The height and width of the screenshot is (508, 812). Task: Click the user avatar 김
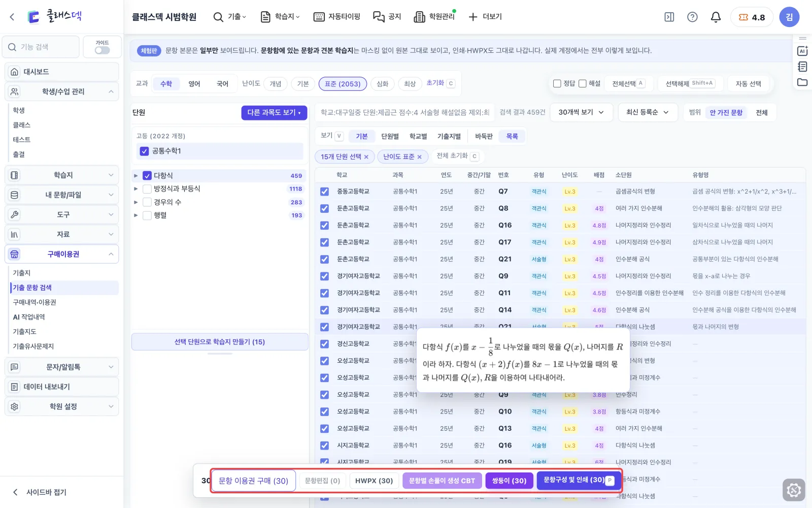[x=789, y=17]
